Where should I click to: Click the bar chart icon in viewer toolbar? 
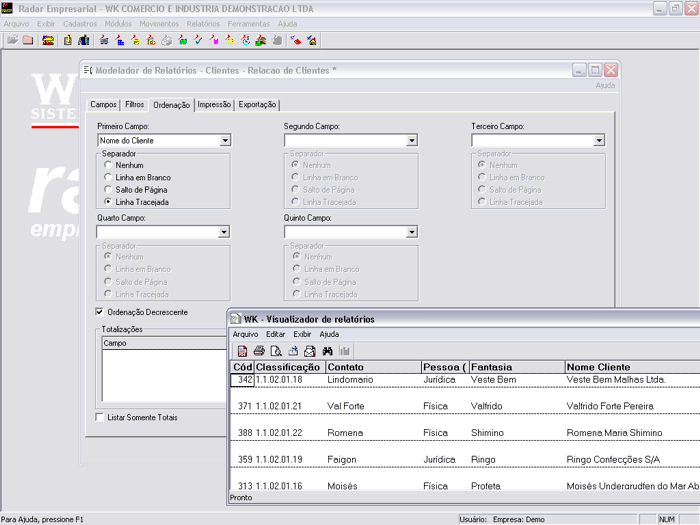[345, 351]
